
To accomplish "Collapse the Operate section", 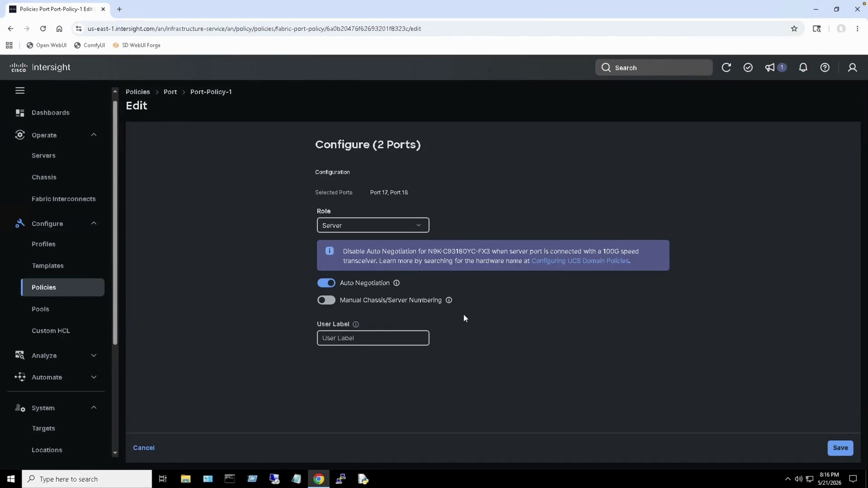I will coord(94,135).
